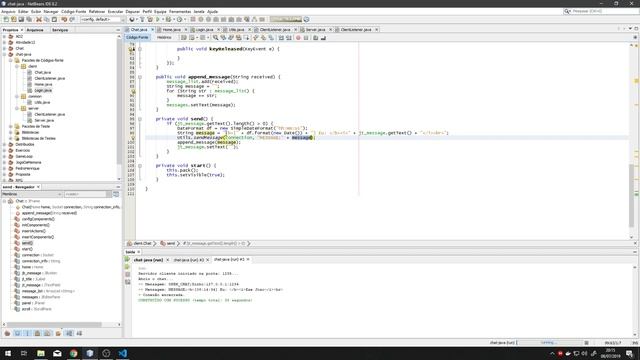The height and width of the screenshot is (360, 640).
Task: Click the Uncomment lines editor toolbar icon
Action: point(323,38)
